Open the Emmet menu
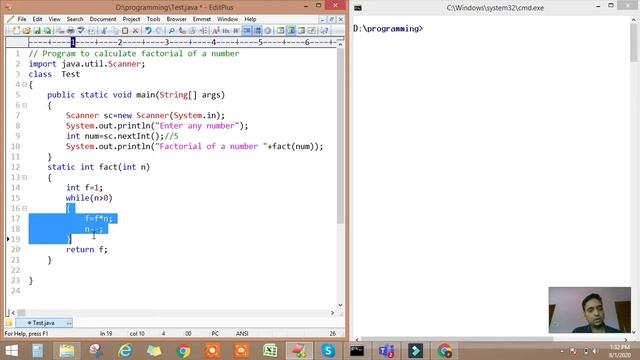640x360 pixels. coord(202,19)
